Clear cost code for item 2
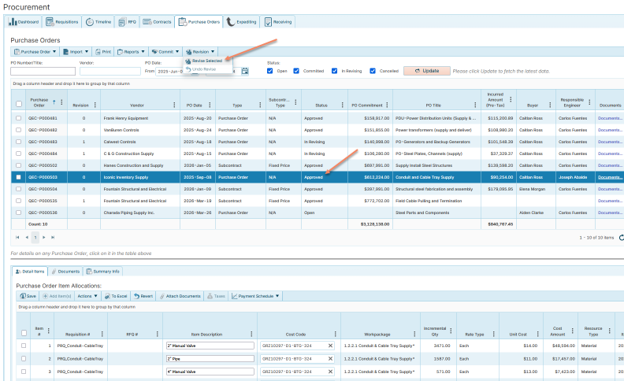 pyautogui.click(x=330, y=359)
